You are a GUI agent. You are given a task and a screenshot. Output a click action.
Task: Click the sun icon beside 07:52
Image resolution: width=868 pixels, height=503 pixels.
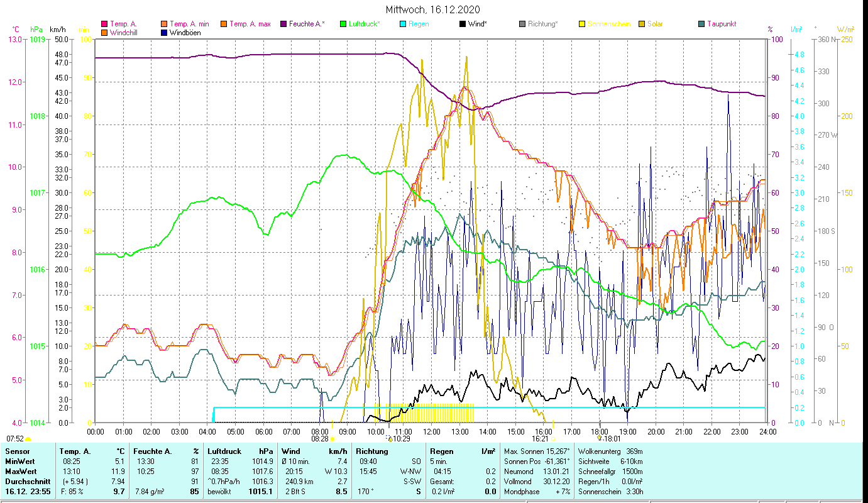[28, 439]
